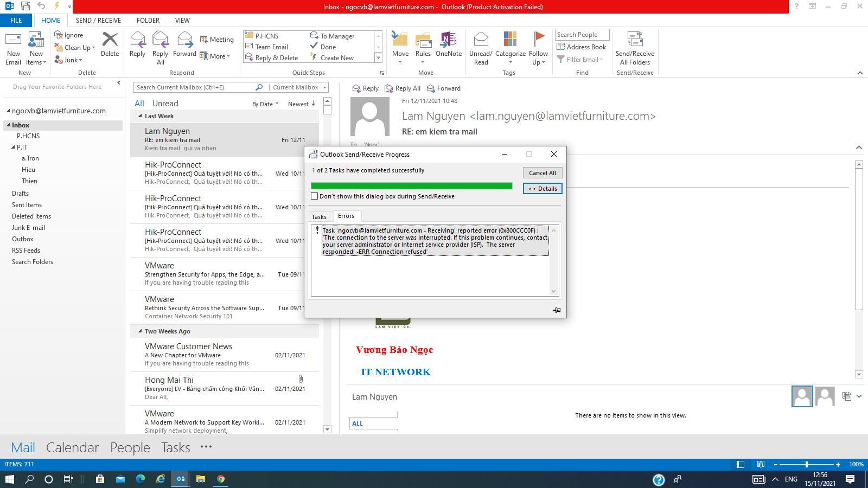The height and width of the screenshot is (488, 868).
Task: Switch to Reading view layout icon
Action: (x=761, y=464)
